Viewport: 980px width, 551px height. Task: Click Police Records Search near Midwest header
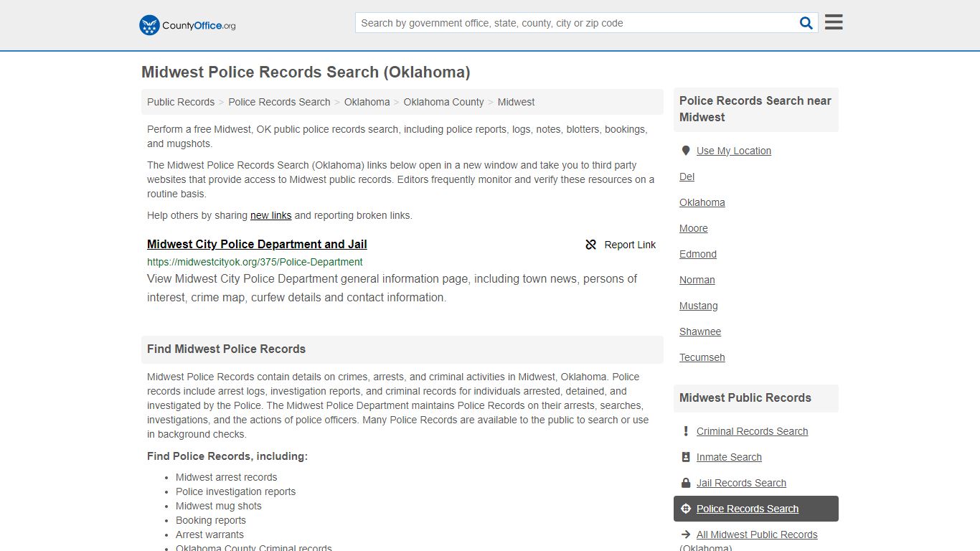pyautogui.click(x=755, y=109)
